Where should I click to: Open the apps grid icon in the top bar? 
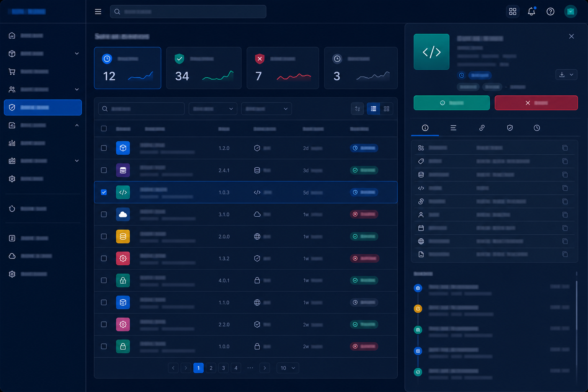coord(513,11)
